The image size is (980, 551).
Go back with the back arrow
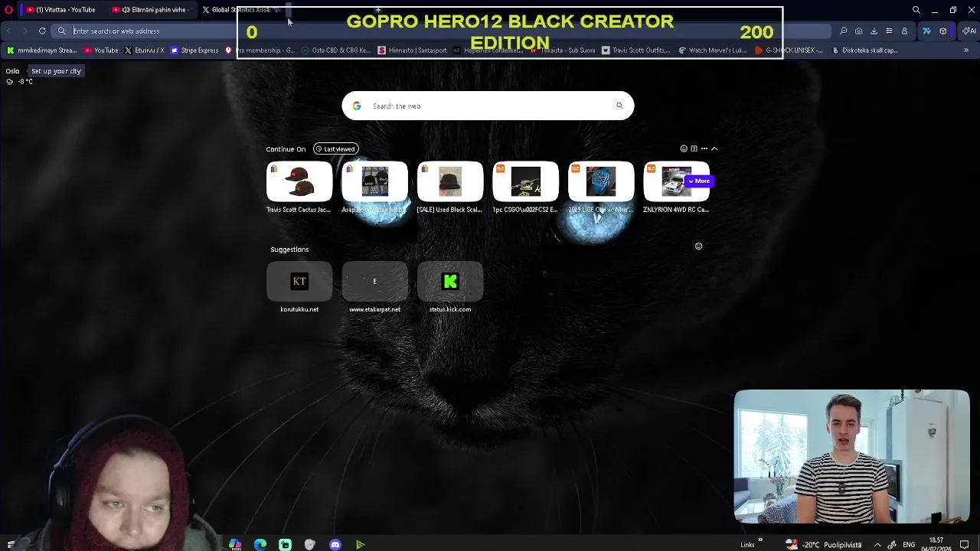point(9,31)
